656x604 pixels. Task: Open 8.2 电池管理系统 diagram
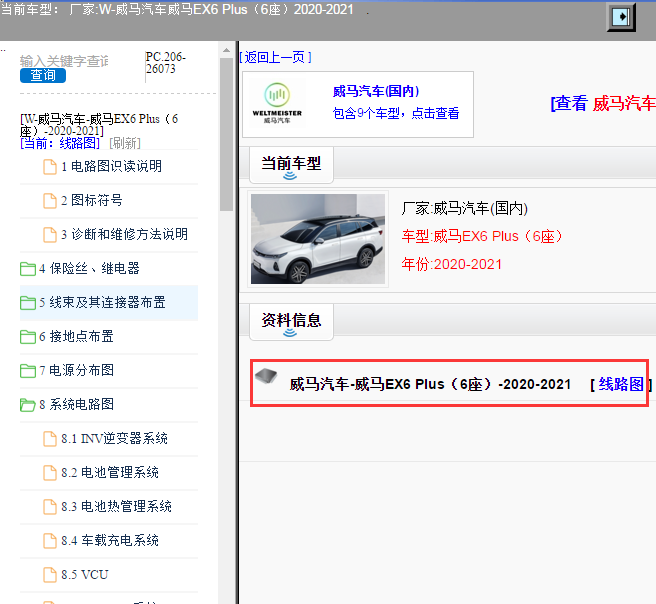coord(110,473)
